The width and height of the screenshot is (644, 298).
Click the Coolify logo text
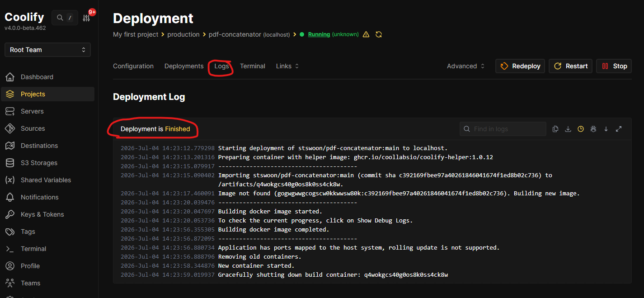coord(24,17)
